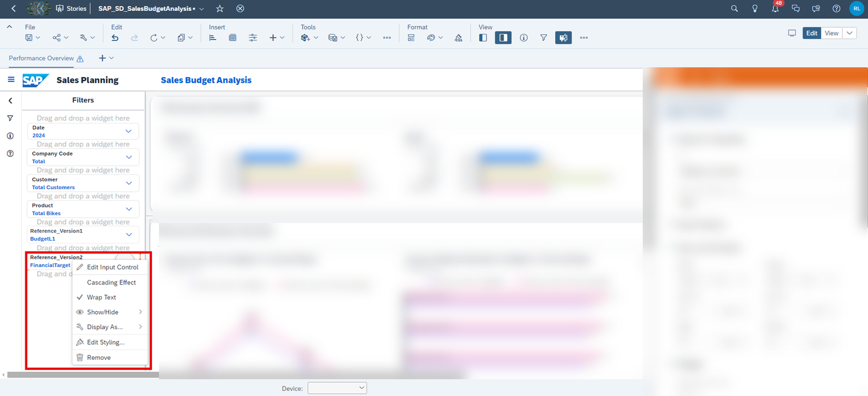Expand the Product filter dropdown
868x396 pixels.
point(128,209)
